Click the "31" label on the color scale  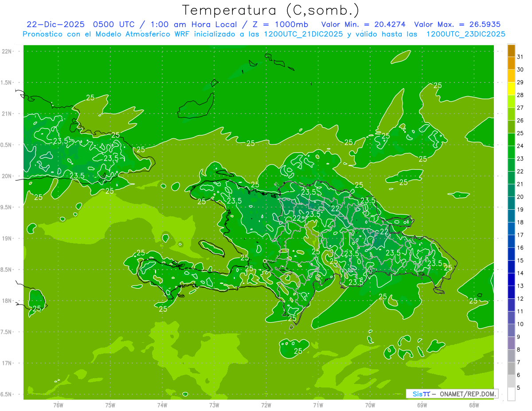(x=520, y=57)
